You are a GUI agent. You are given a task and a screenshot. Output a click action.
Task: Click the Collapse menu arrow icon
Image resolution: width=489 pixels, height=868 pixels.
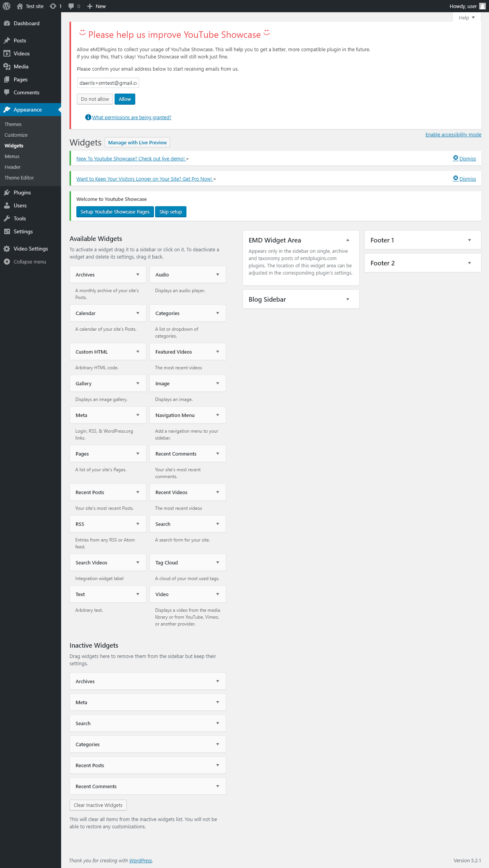point(7,262)
